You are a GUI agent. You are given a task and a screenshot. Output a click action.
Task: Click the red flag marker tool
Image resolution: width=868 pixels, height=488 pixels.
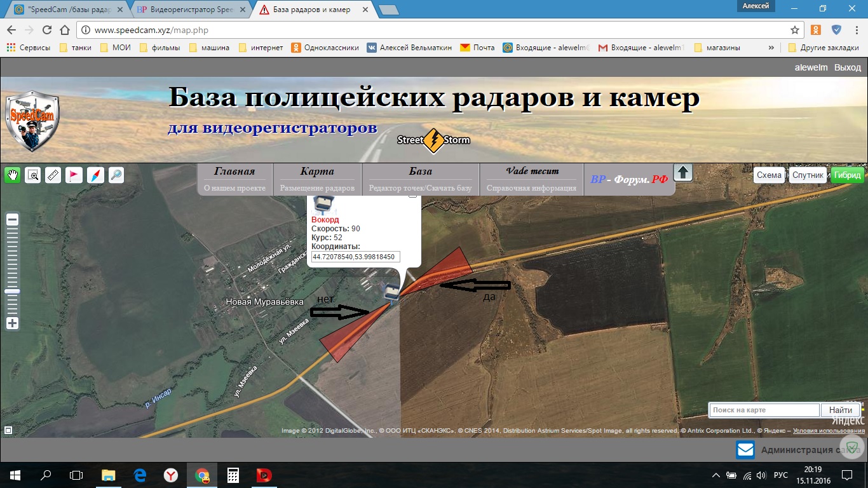tap(74, 175)
